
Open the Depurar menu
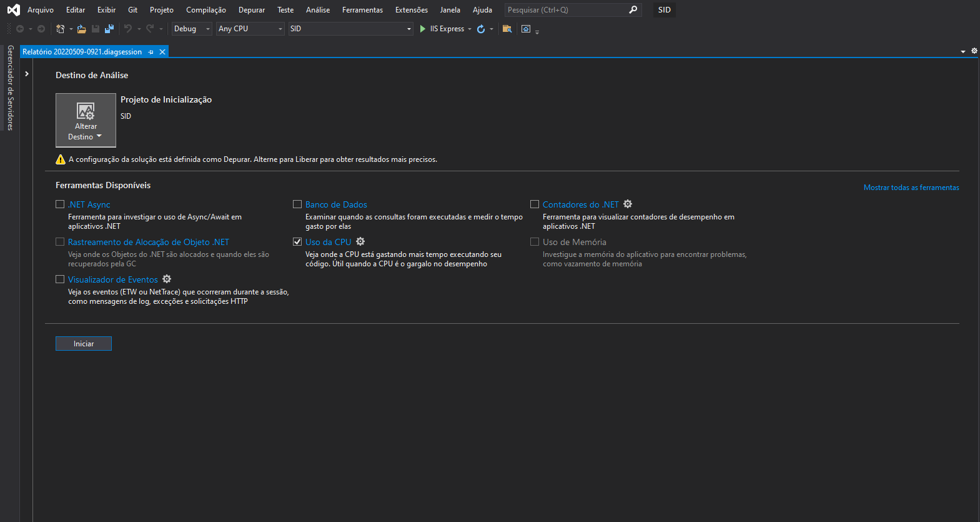252,10
